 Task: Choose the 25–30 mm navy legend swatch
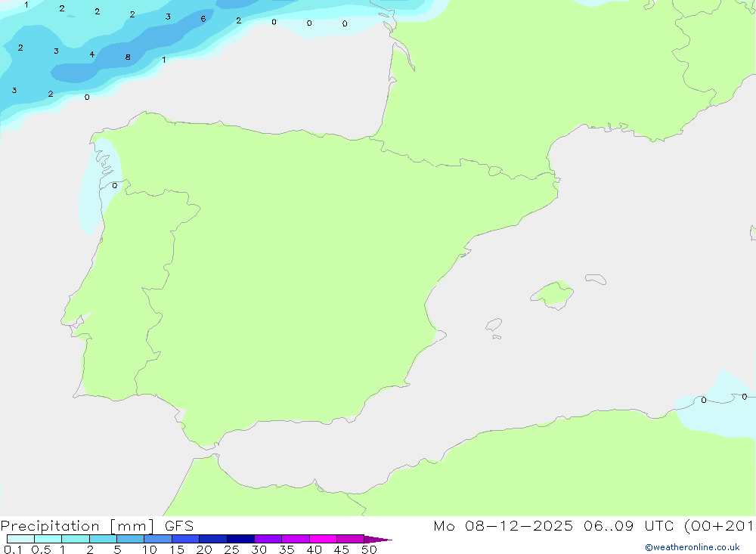[240, 539]
